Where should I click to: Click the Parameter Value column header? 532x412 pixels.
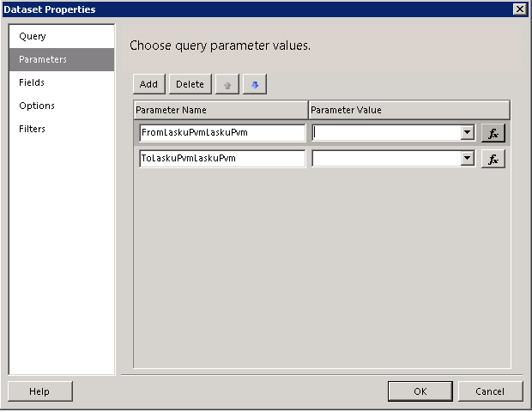coord(408,110)
